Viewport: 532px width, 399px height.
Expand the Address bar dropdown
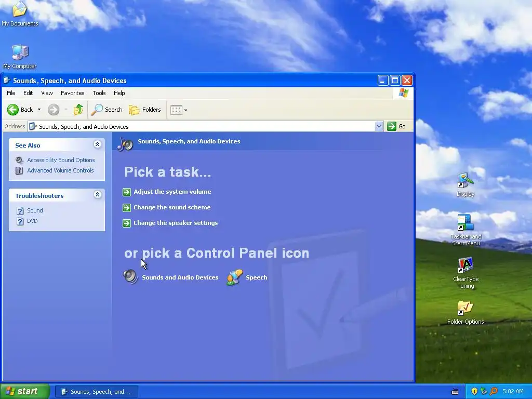coord(379,126)
